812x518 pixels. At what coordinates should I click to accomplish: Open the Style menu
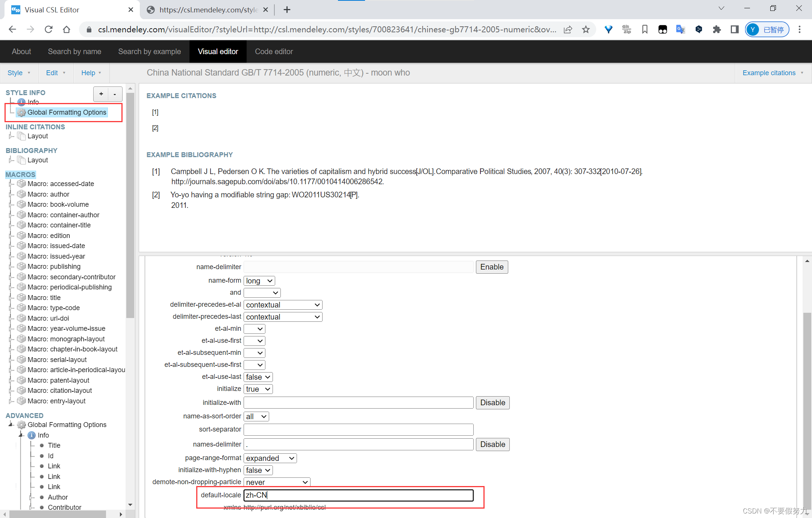tap(18, 73)
